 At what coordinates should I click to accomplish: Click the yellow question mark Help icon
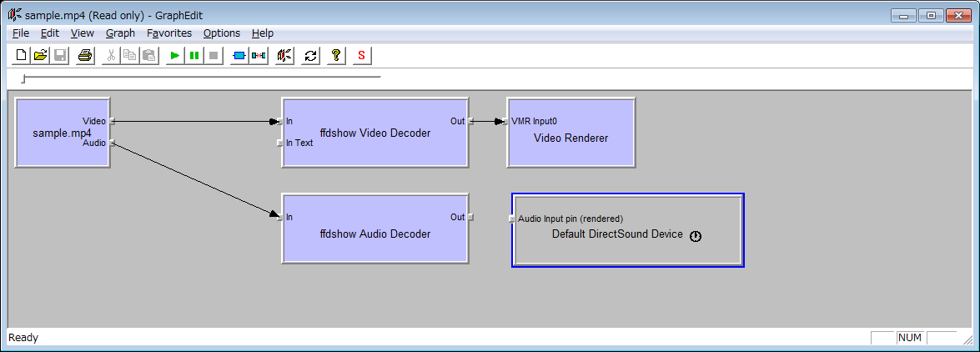tap(336, 56)
